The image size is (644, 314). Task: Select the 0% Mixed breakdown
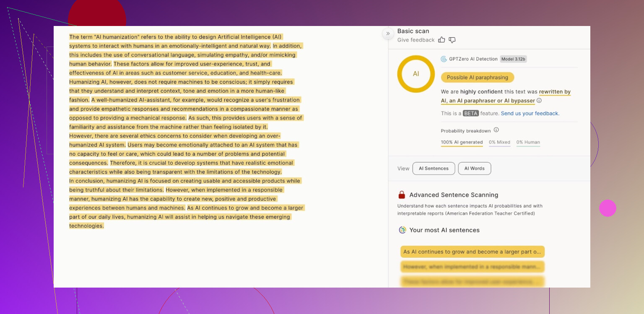tap(499, 143)
